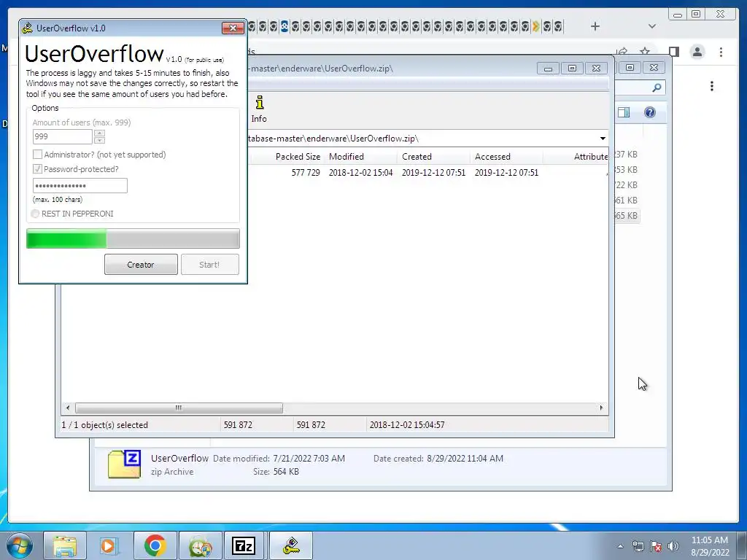
Task: Click the 7-Zip horizontal scrollbar thumb
Action: pos(179,408)
